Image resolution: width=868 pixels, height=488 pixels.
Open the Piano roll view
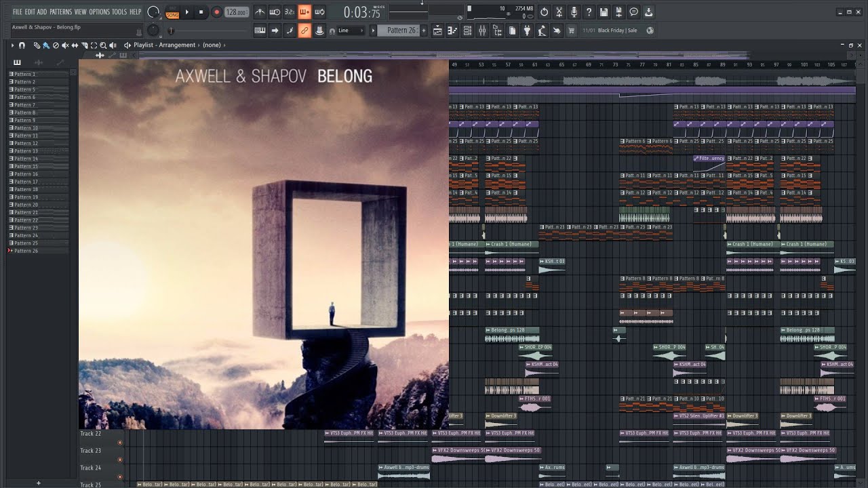[x=453, y=30]
